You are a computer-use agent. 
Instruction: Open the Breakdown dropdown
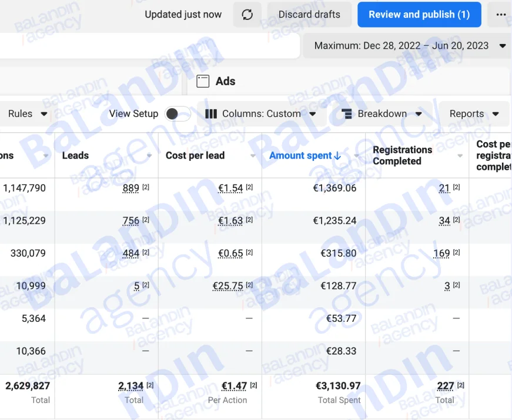(382, 114)
